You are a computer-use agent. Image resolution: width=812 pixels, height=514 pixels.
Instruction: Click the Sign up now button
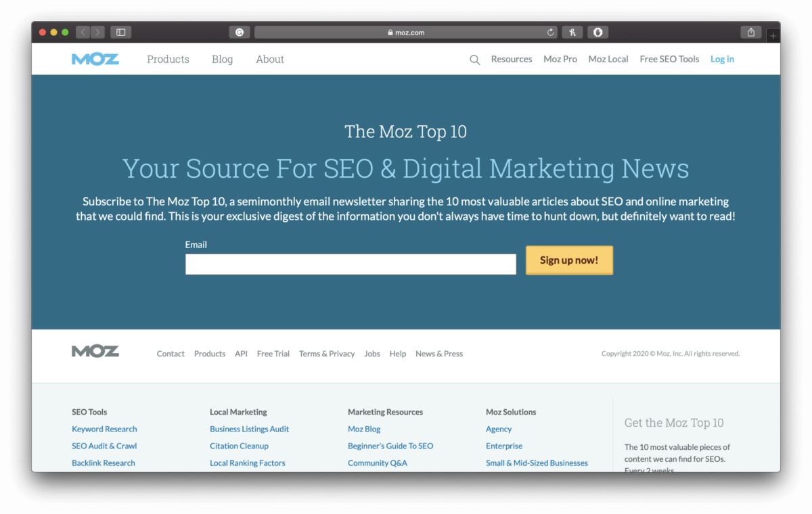click(x=569, y=260)
